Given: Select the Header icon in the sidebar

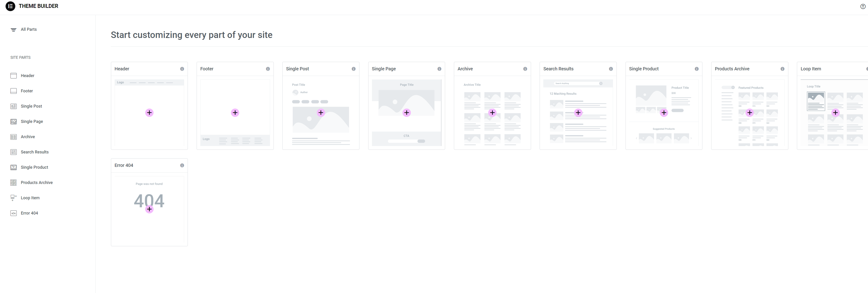Looking at the screenshot, I should [x=13, y=75].
